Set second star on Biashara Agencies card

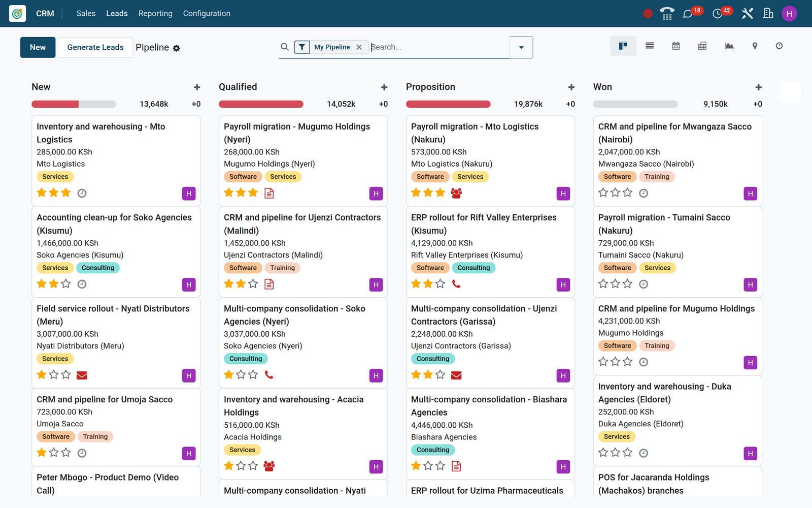click(x=428, y=465)
